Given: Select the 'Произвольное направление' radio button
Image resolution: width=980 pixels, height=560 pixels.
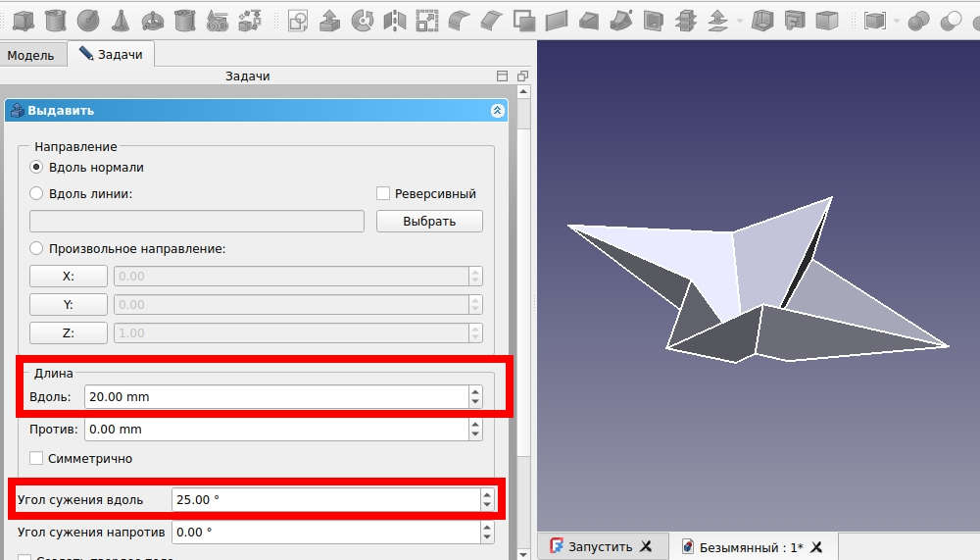Looking at the screenshot, I should (x=36, y=248).
